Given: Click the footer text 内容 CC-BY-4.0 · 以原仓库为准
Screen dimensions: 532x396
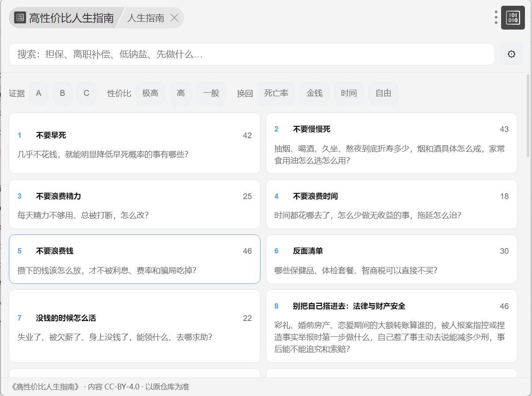Looking at the screenshot, I should (139, 387).
